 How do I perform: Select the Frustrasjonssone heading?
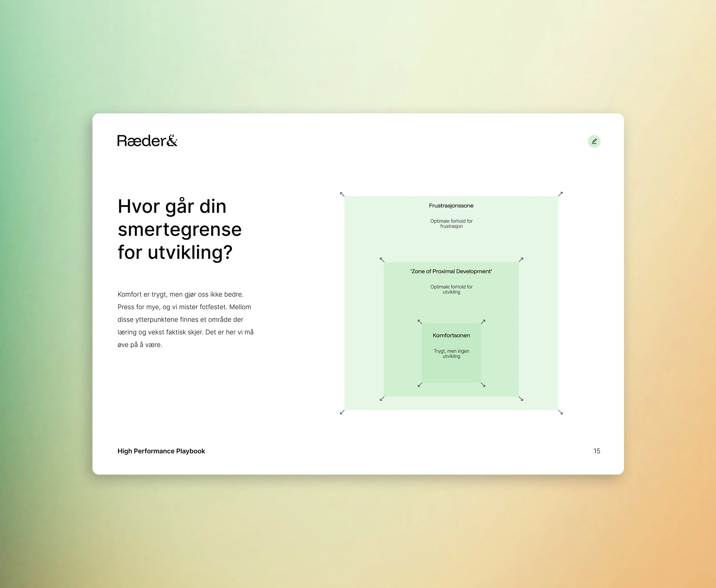451,205
